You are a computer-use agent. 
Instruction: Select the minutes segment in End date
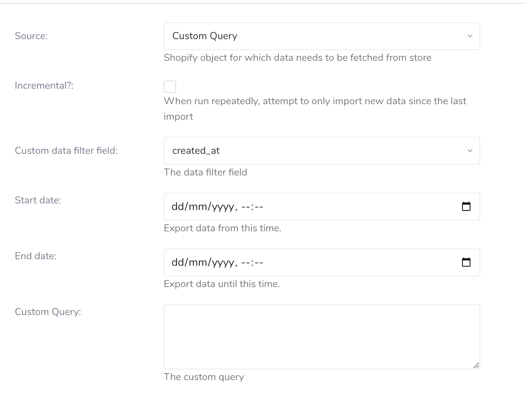point(259,263)
